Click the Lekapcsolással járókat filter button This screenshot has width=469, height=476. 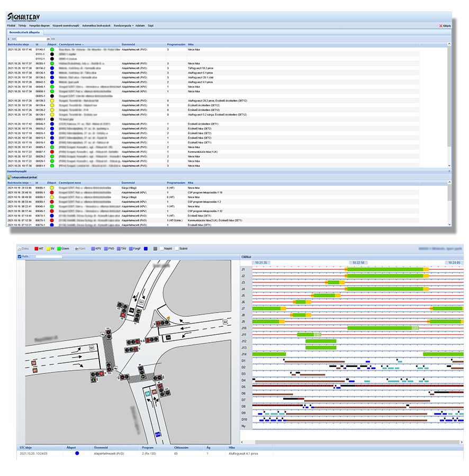pyautogui.click(x=23, y=177)
